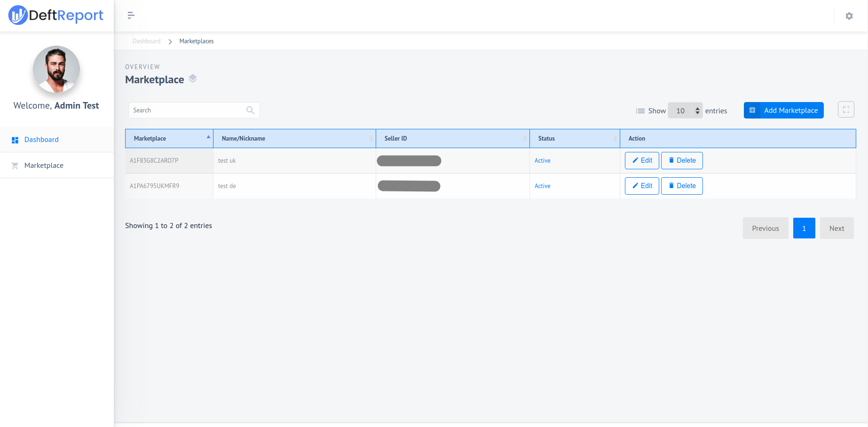This screenshot has width=868, height=427.
Task: Click the DeftReport logo
Action: [56, 16]
